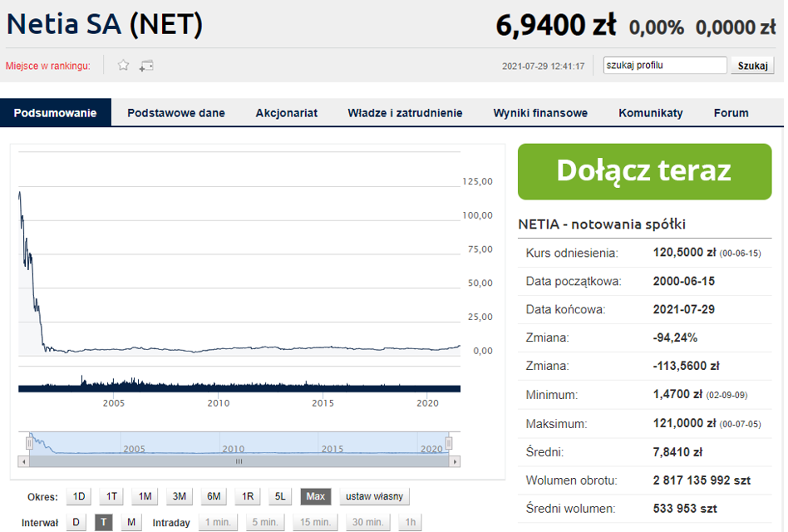Click the Netia SA (NET) heading

(105, 23)
